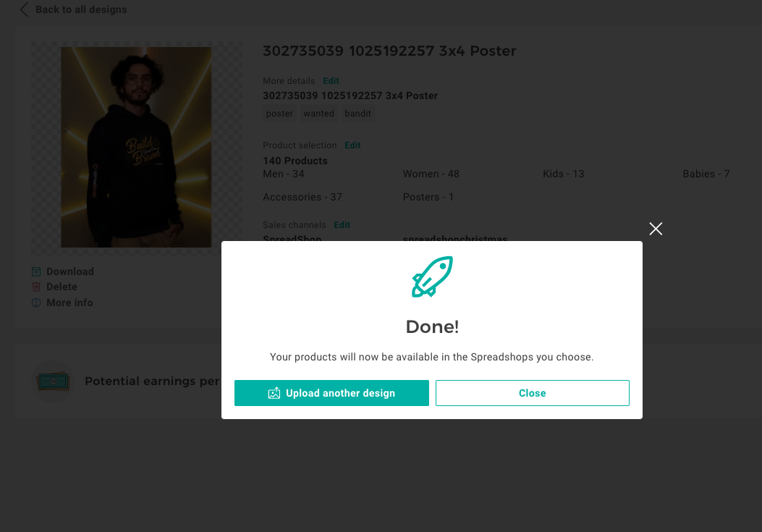This screenshot has width=762, height=532.
Task: Open Back to all designs link
Action: 81,9
